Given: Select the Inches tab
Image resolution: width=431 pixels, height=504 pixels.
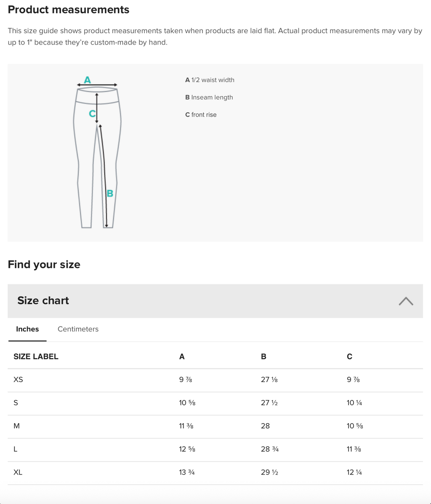Looking at the screenshot, I should [27, 329].
